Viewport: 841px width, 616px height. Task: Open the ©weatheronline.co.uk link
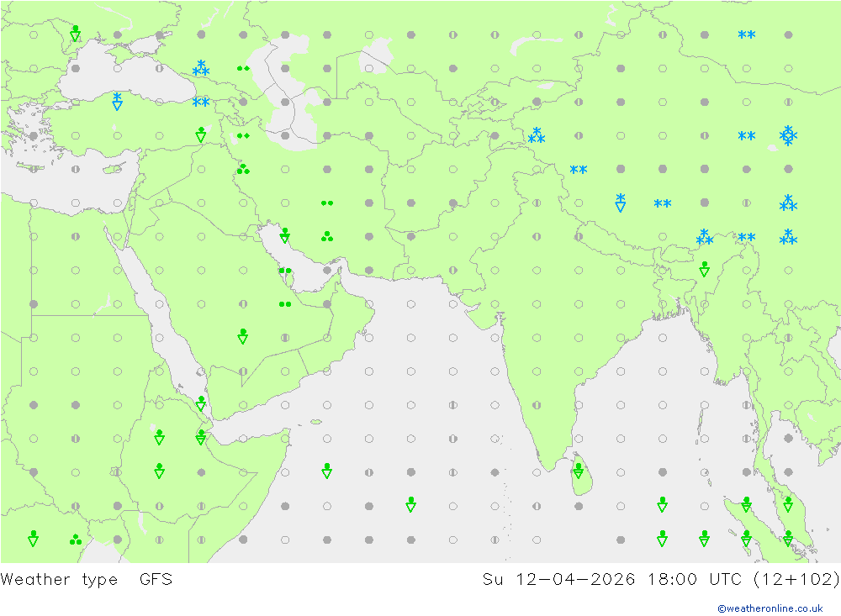[770, 608]
